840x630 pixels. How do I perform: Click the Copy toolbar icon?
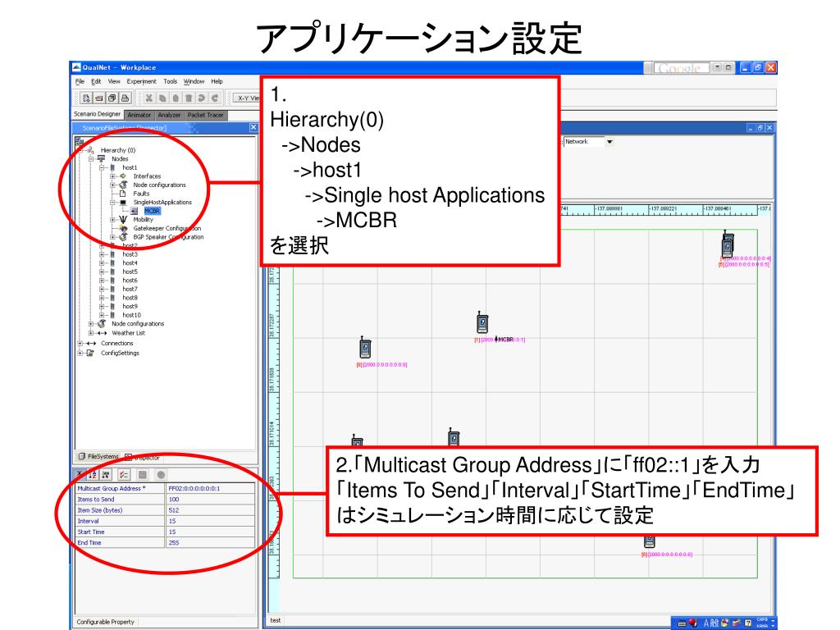click(162, 98)
